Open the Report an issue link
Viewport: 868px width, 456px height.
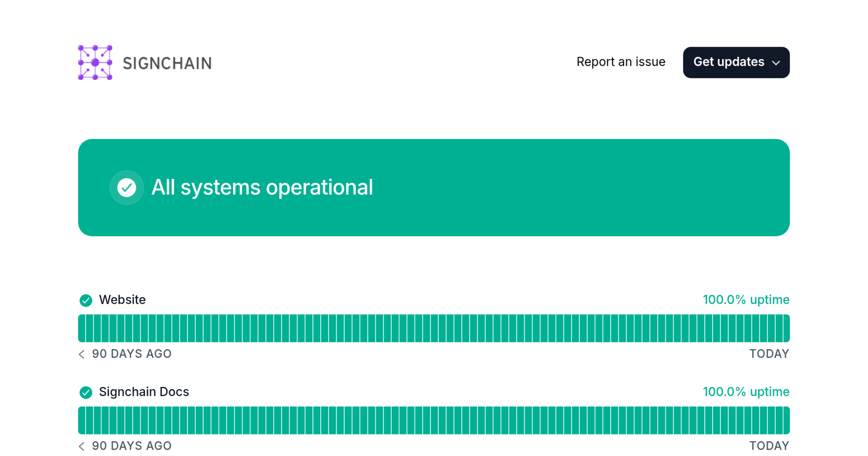[x=621, y=62]
